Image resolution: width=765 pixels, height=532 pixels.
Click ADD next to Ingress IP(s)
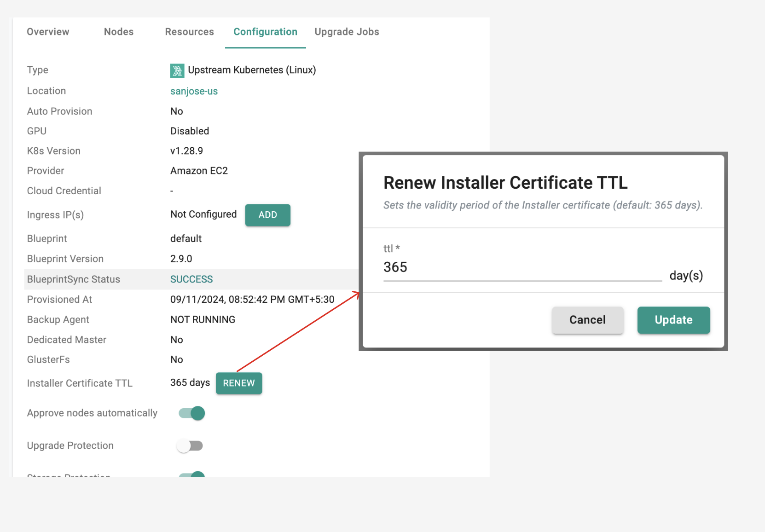click(267, 215)
